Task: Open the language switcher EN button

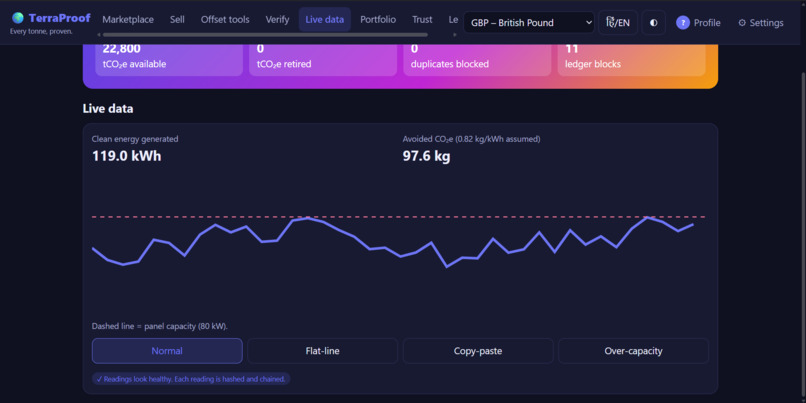Action: tap(618, 23)
